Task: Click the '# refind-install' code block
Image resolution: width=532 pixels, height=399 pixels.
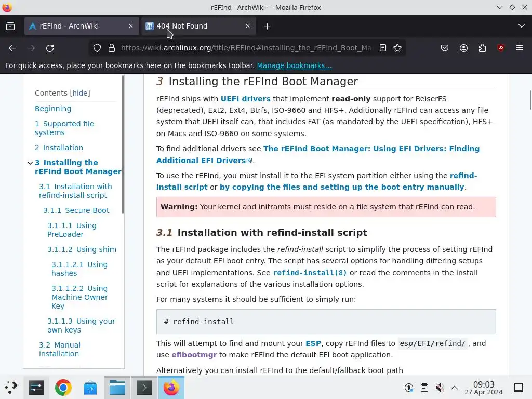Action: click(x=326, y=322)
